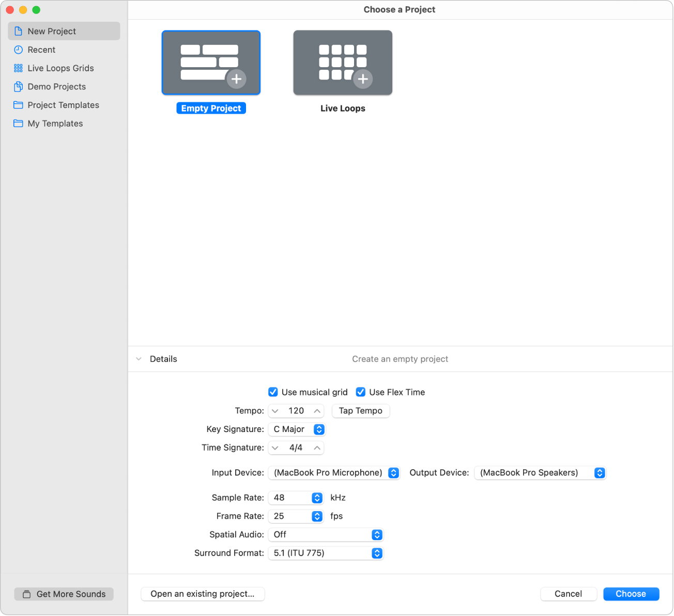Disable the Use Flex Time option
Viewport: 674px width, 616px height.
360,392
